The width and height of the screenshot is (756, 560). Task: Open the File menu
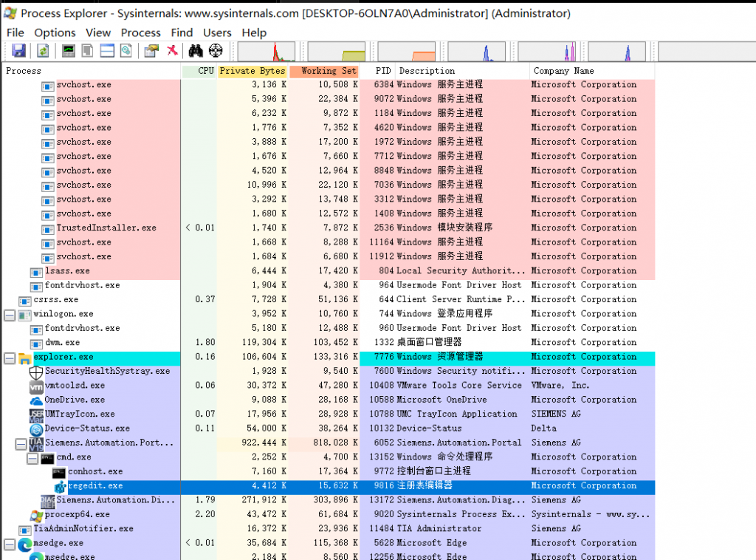(15, 33)
